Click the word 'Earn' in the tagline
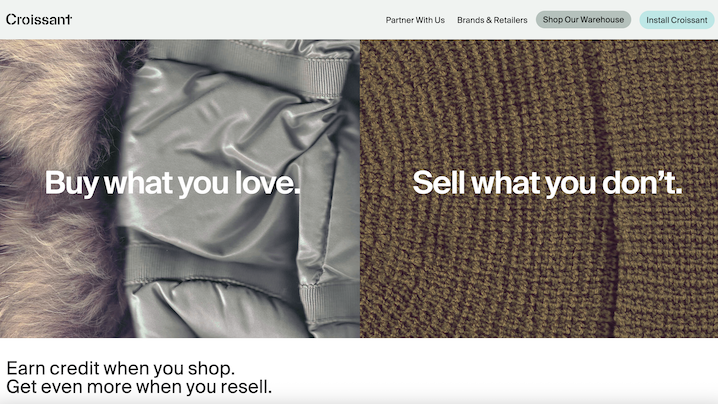Viewport: 718px width, 404px height. coord(26,368)
